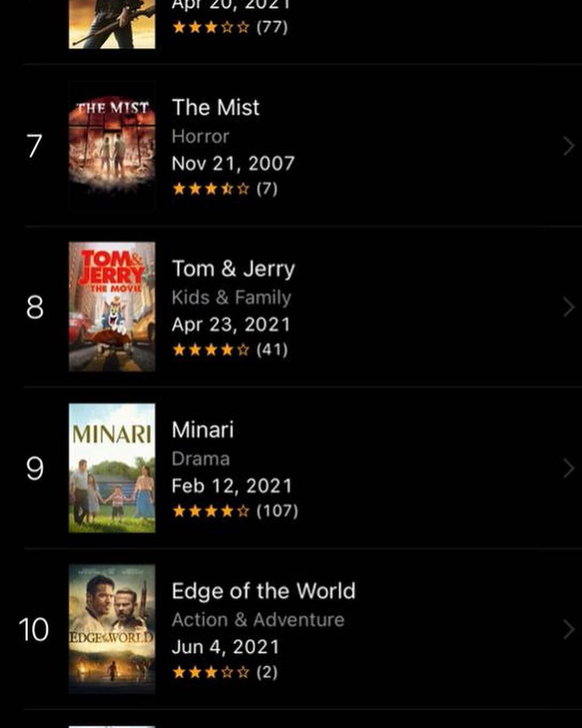Open Edge of the World chevron arrow
The width and height of the screenshot is (582, 728).
tap(569, 629)
